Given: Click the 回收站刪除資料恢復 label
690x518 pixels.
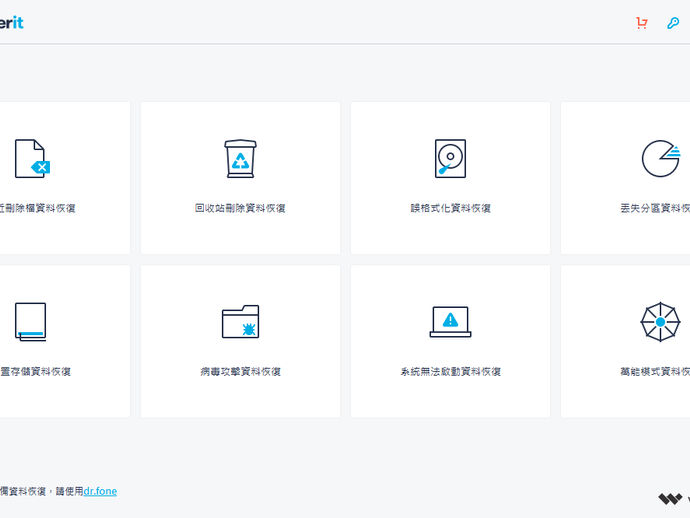Looking at the screenshot, I should pyautogui.click(x=240, y=208).
